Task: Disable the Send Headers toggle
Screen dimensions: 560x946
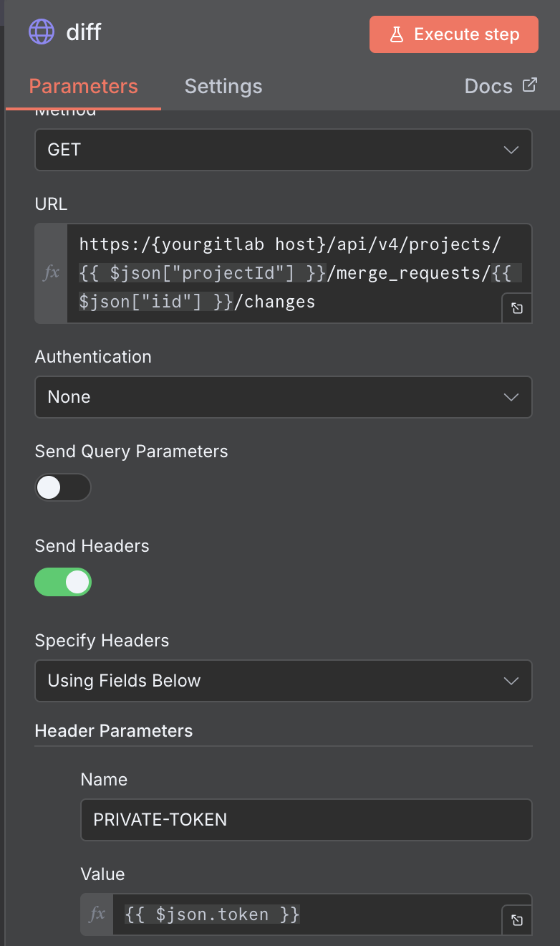Action: click(63, 582)
